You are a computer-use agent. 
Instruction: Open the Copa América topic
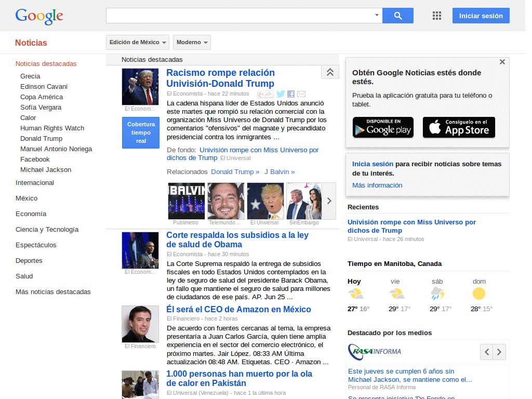(x=42, y=97)
